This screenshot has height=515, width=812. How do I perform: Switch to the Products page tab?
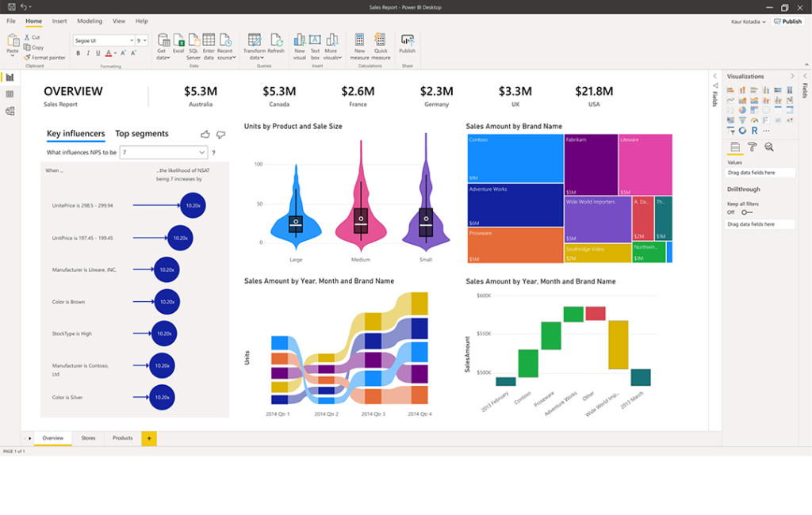pyautogui.click(x=123, y=438)
